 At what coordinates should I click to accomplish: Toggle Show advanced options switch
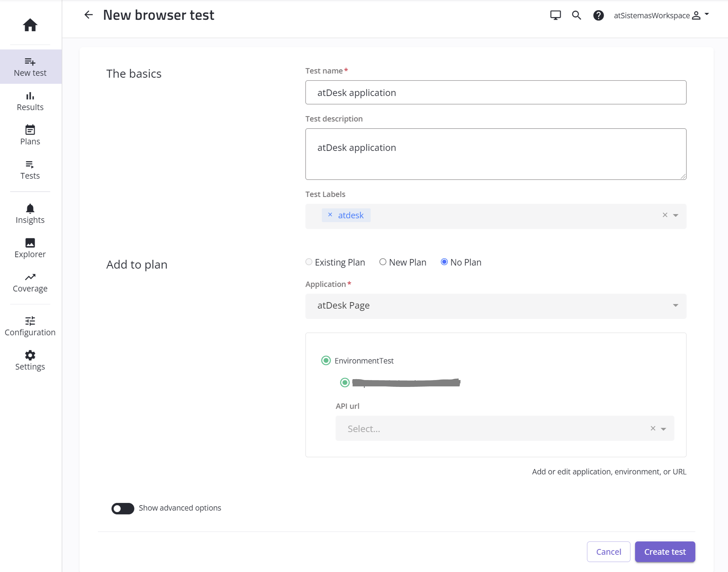(x=123, y=508)
